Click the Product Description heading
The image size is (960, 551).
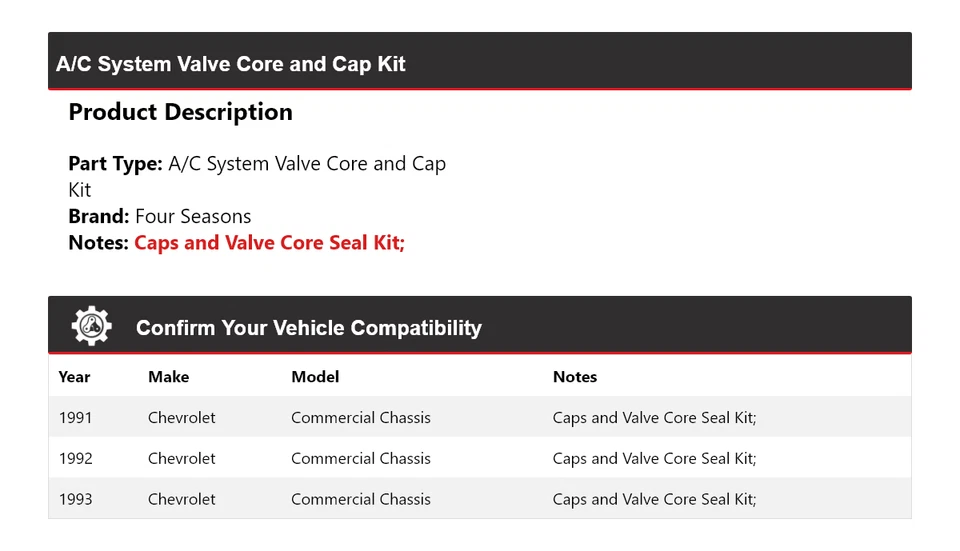180,112
